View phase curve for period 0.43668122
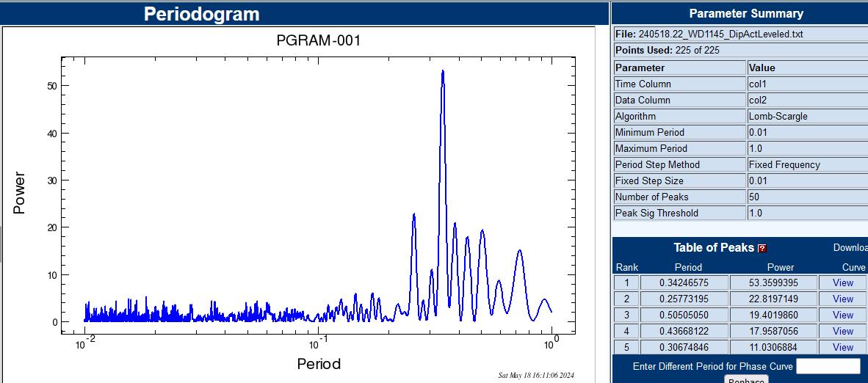This screenshot has width=868, height=383. 842,331
